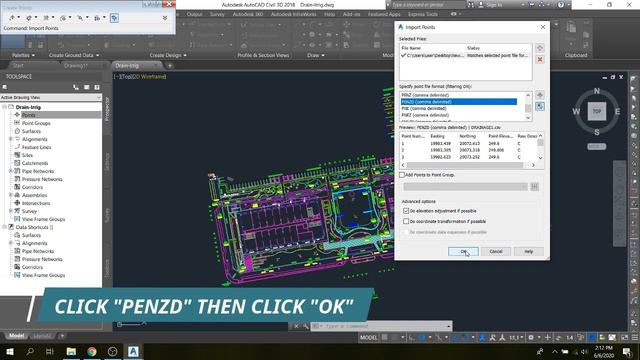Click the Windows Start button

point(10,351)
